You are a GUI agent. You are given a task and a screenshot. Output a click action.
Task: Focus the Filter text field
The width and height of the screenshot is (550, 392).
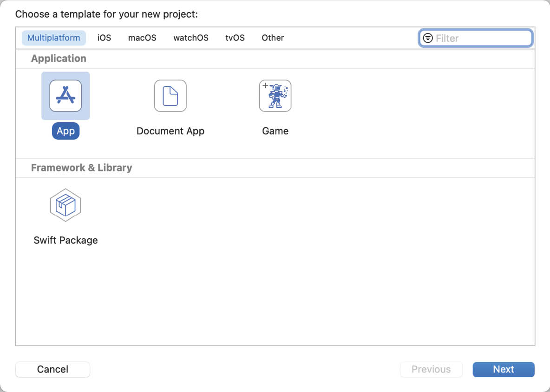pyautogui.click(x=476, y=38)
